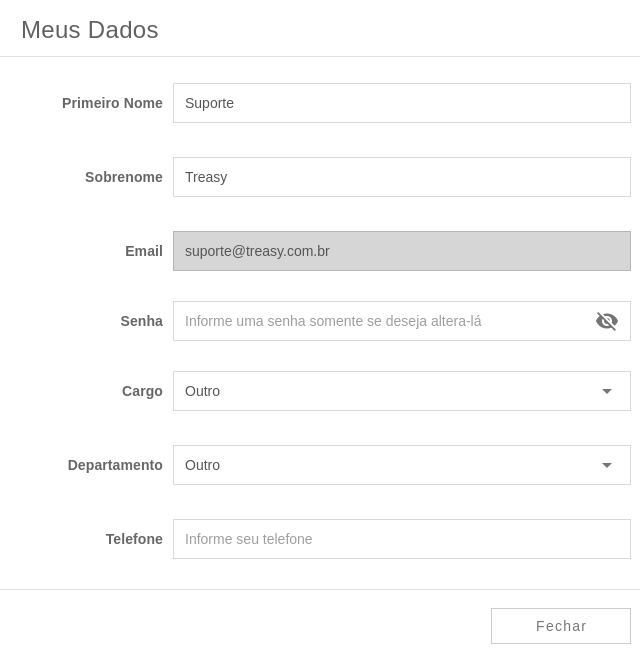Focus the Sobrenome field containing Treasy

[x=402, y=177]
